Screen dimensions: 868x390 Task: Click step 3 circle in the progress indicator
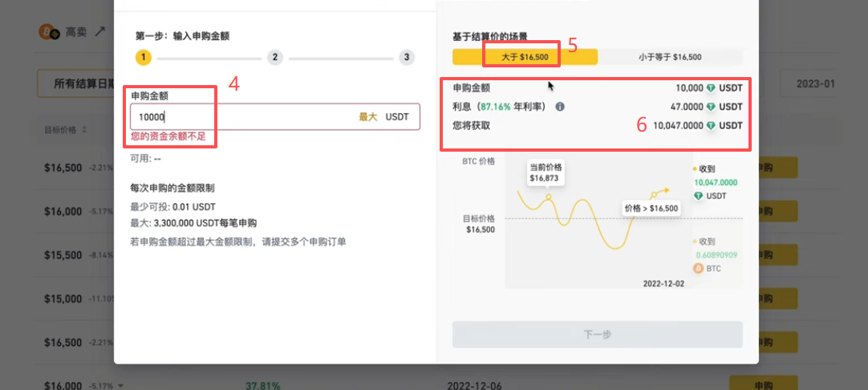click(407, 58)
